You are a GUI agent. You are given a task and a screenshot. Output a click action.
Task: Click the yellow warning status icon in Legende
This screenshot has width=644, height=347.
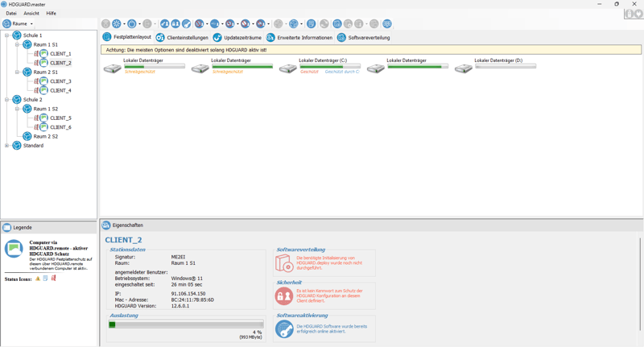38,279
